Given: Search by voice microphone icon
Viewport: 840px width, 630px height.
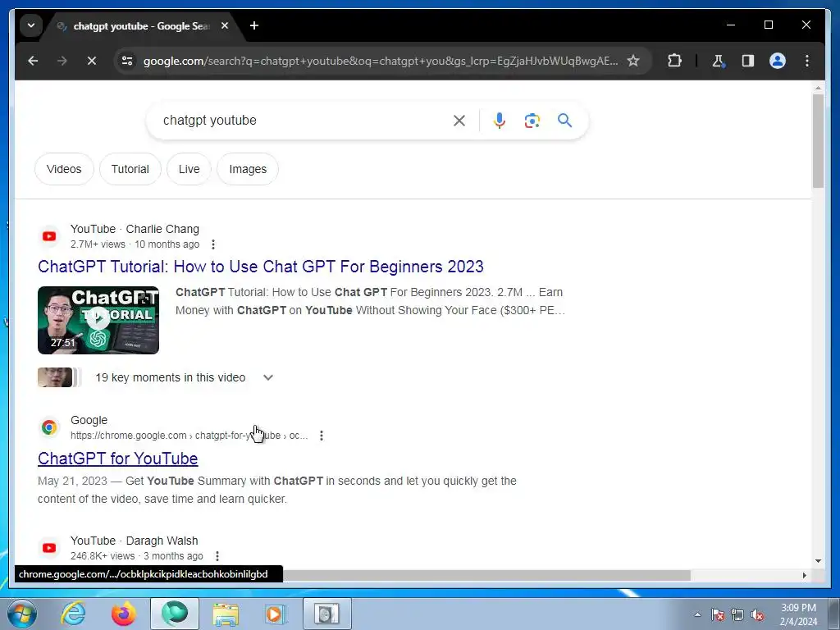Looking at the screenshot, I should click(500, 121).
